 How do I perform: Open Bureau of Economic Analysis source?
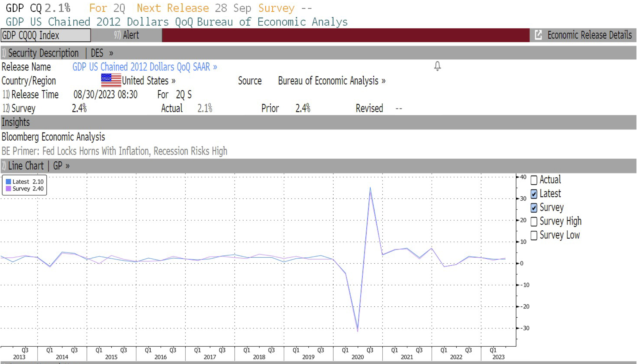(331, 81)
